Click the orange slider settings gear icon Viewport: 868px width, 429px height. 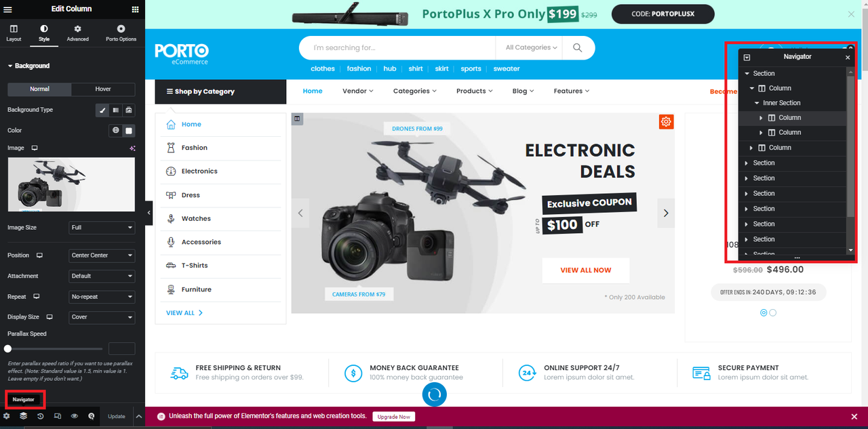(x=666, y=122)
